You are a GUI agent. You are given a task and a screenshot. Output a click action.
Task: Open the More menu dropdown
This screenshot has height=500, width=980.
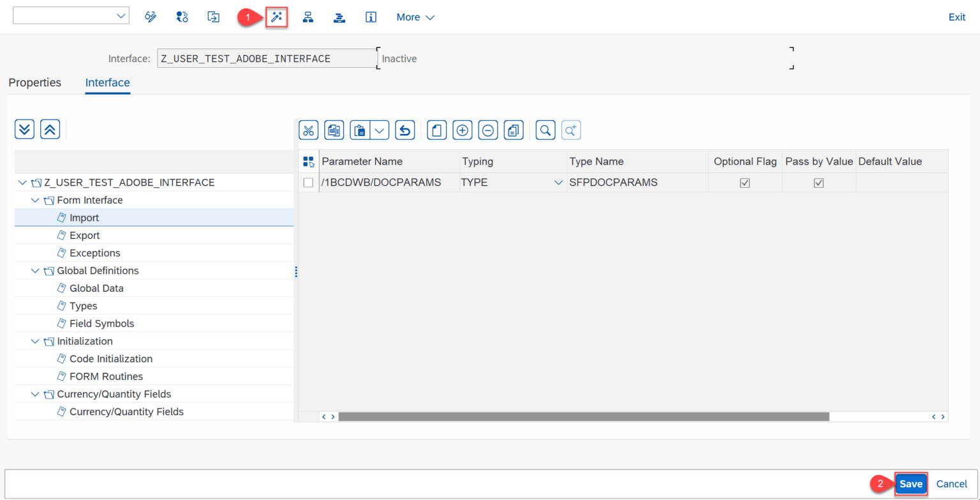pos(415,17)
